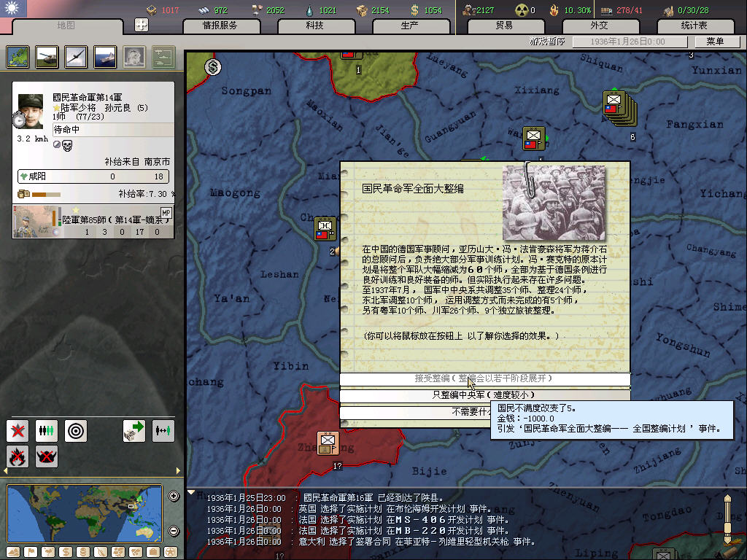Click the event soldiers photograph
Screen dimensions: 747x560
(x=554, y=203)
